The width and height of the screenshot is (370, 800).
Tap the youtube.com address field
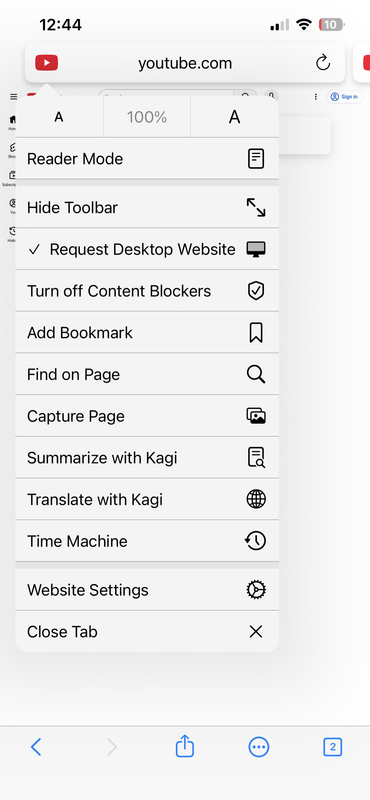click(x=185, y=63)
